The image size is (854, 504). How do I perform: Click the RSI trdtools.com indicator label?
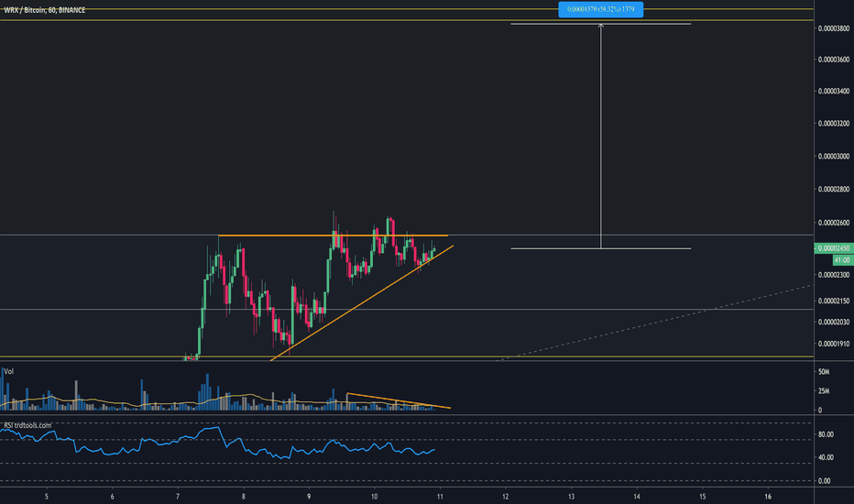27,425
